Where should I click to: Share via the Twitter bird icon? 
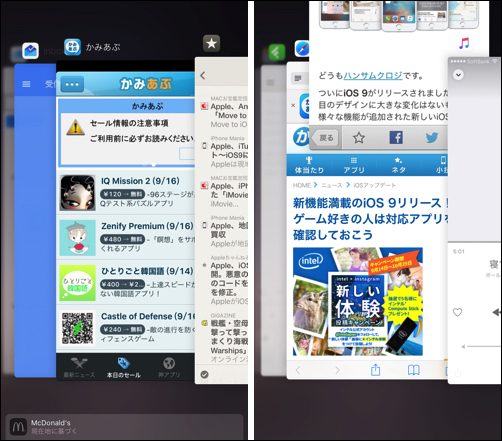tap(432, 137)
